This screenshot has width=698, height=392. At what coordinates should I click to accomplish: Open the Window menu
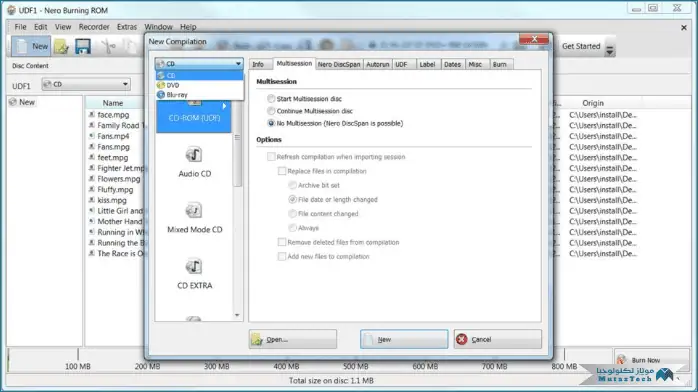[x=158, y=27]
